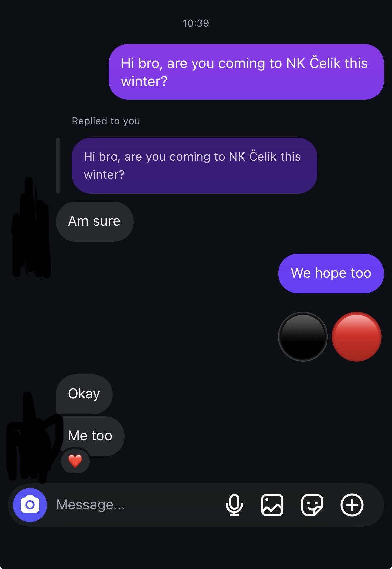Tap the 10:39 timestamp
Image resolution: width=392 pixels, height=569 pixels.
click(x=196, y=23)
